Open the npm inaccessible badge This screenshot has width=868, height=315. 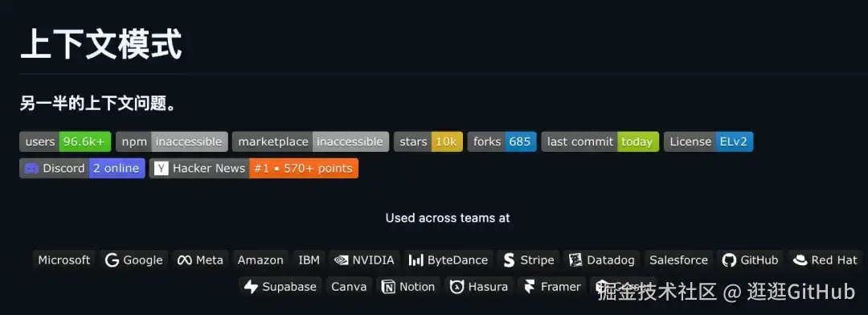[172, 141]
